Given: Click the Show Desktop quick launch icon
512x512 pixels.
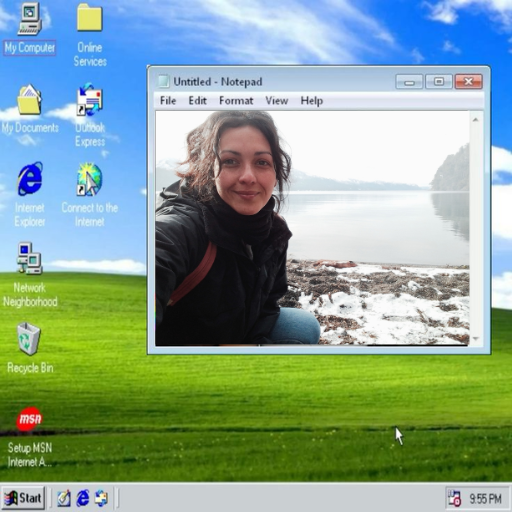Looking at the screenshot, I should coord(64,498).
